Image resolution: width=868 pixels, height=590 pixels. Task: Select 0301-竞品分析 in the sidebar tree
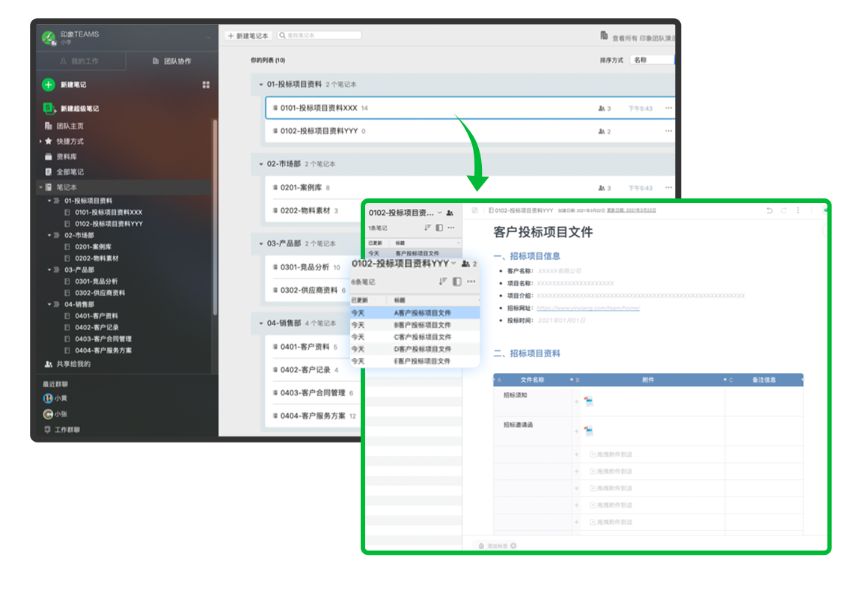pos(96,282)
